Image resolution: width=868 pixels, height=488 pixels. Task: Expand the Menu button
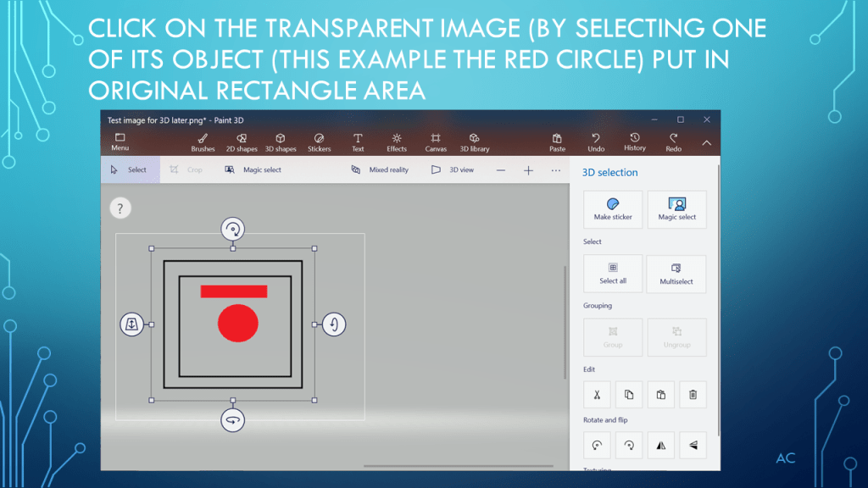coord(120,141)
